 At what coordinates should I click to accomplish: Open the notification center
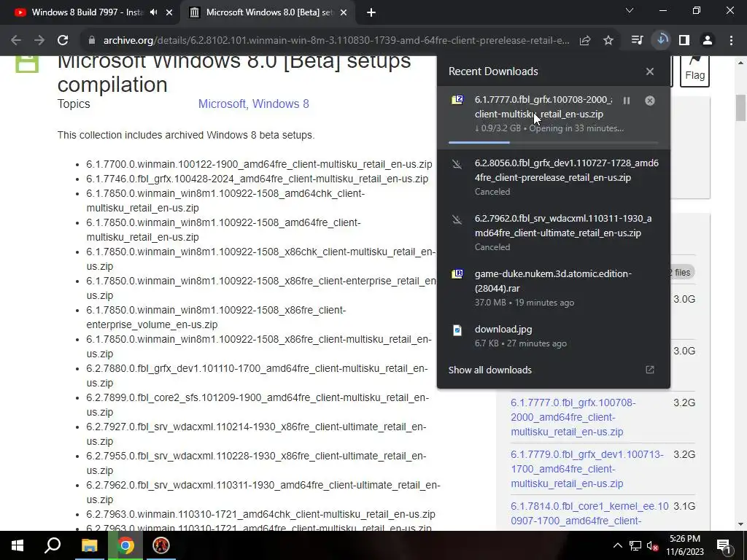coord(724,545)
